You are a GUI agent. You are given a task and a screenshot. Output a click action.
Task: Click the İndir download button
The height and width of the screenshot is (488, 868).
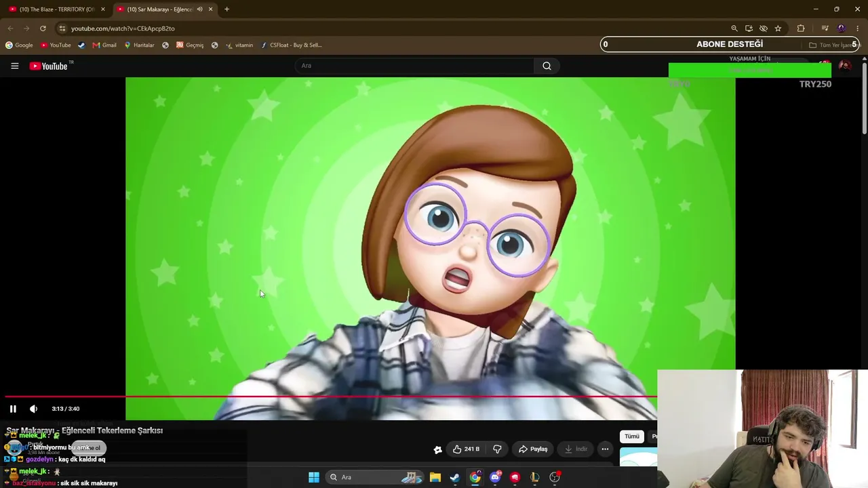point(576,449)
